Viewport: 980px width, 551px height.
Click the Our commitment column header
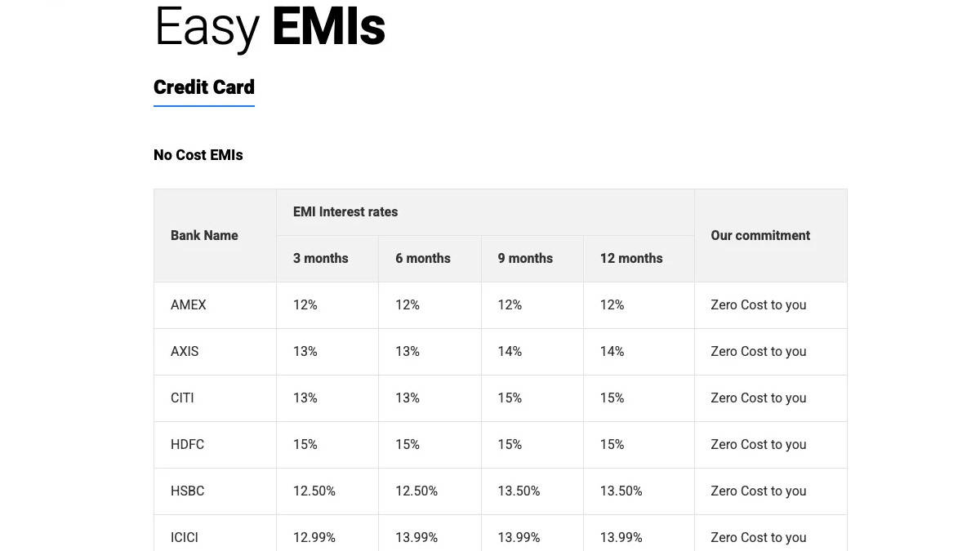760,235
